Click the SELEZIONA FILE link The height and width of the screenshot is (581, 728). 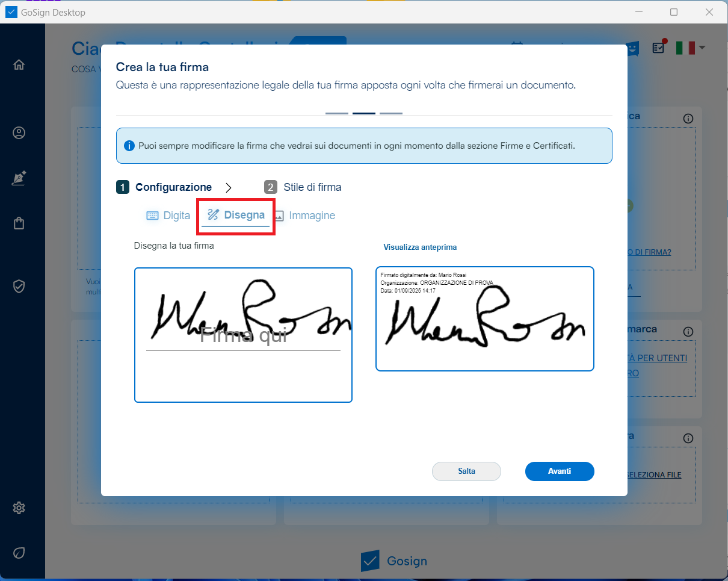pyautogui.click(x=654, y=475)
